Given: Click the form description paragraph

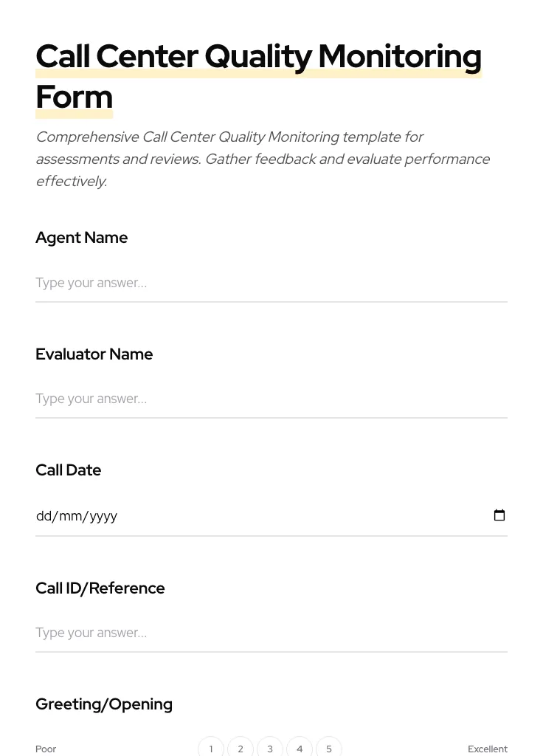Looking at the screenshot, I should pos(263,159).
